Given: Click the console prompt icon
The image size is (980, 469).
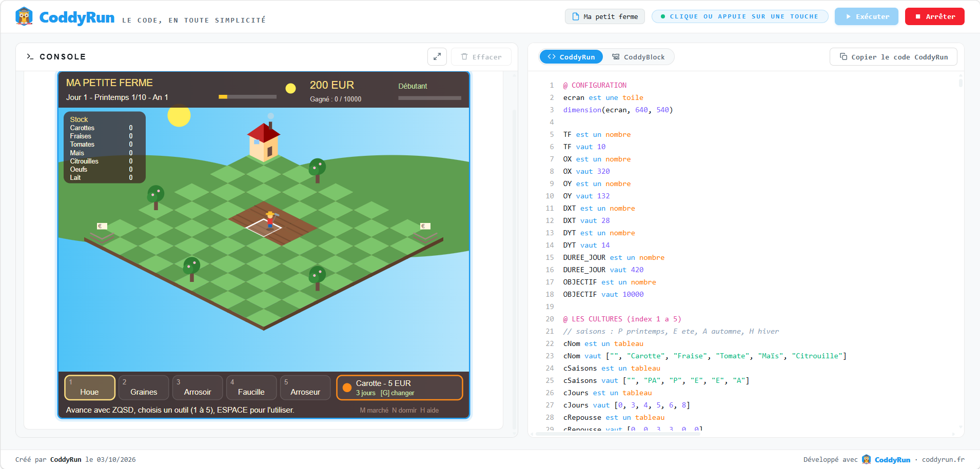Looking at the screenshot, I should pos(30,56).
